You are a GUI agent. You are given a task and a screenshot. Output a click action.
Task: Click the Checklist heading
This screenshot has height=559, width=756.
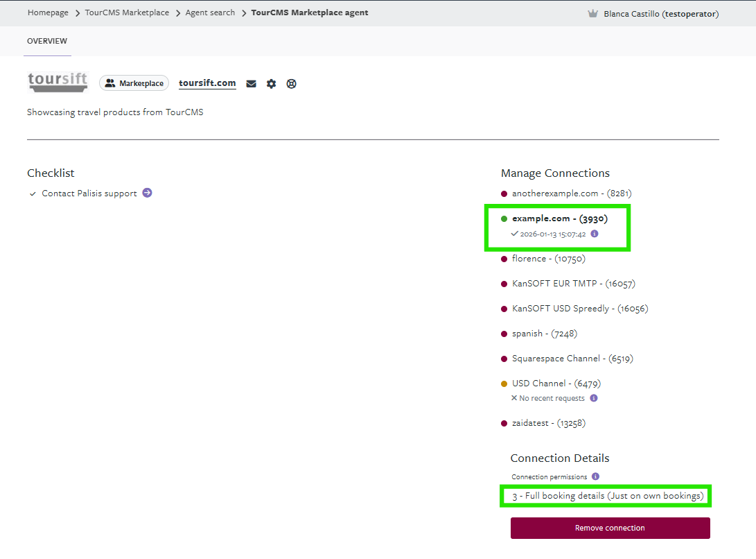pyautogui.click(x=51, y=173)
